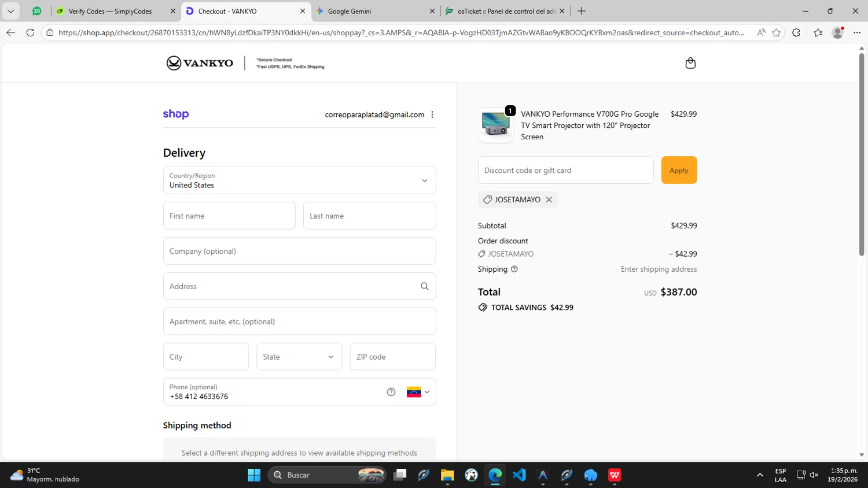Click correoparaplatad@gmail.com account email

374,114
